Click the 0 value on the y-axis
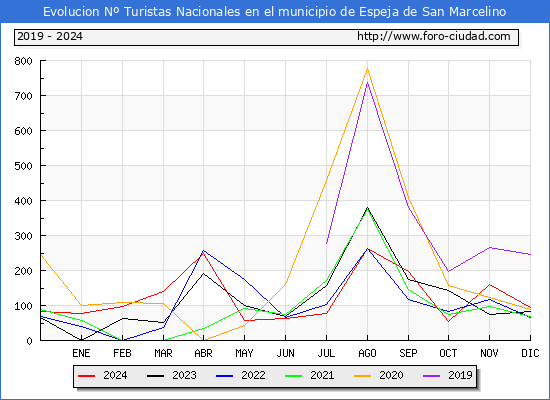Screen dimensions: 550x400 (x=29, y=341)
